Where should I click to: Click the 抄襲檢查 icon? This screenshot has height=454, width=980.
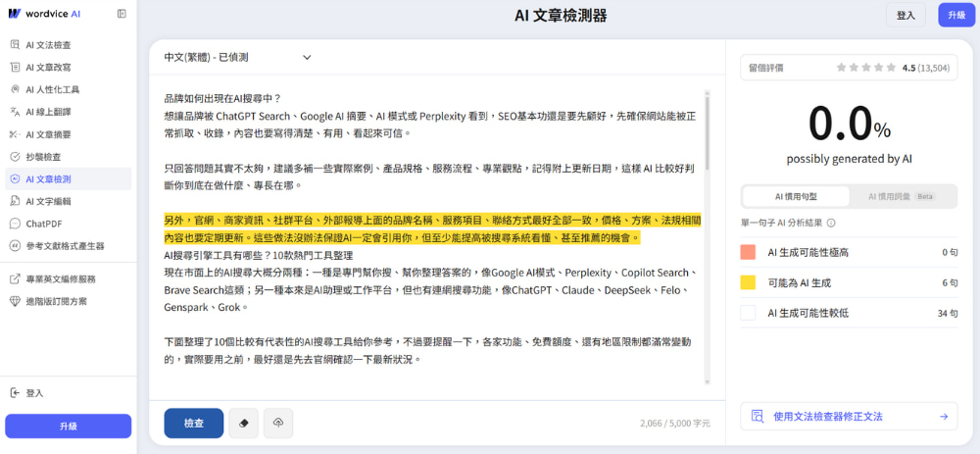click(x=16, y=156)
